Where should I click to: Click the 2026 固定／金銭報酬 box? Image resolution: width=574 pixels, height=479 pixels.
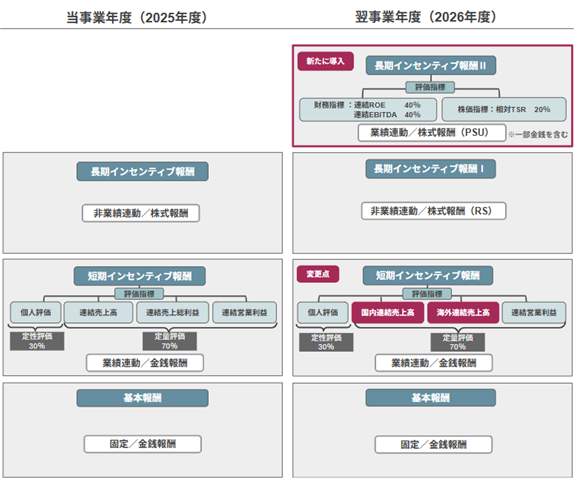pyautogui.click(x=433, y=445)
